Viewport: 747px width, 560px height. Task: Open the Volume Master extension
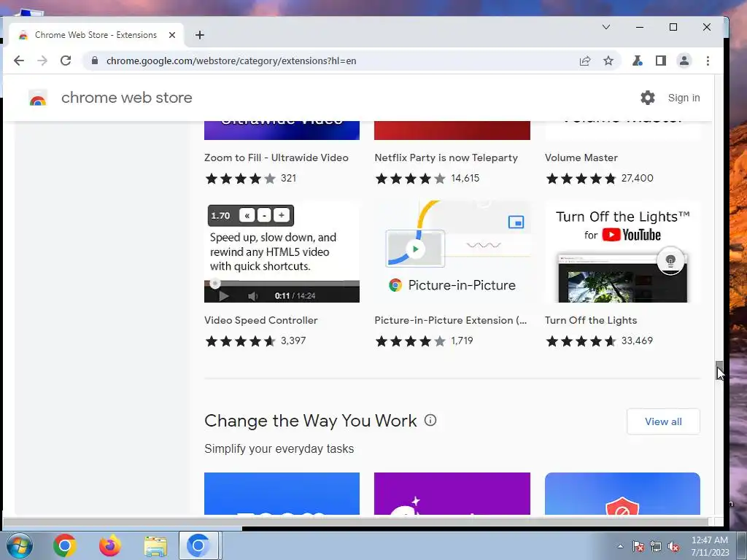581,157
